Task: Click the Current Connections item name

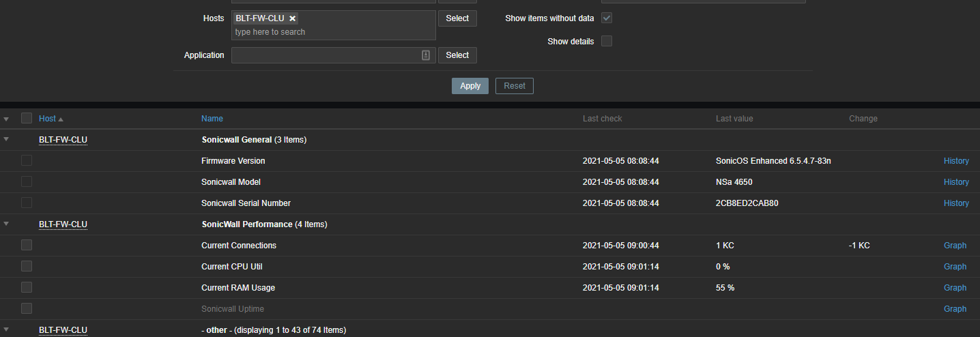Action: click(239, 246)
